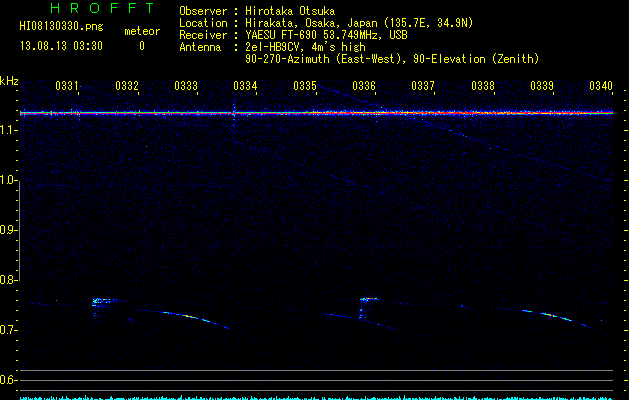The height and width of the screenshot is (400, 629).
Task: Click time marker 0340
Action: click(601, 86)
